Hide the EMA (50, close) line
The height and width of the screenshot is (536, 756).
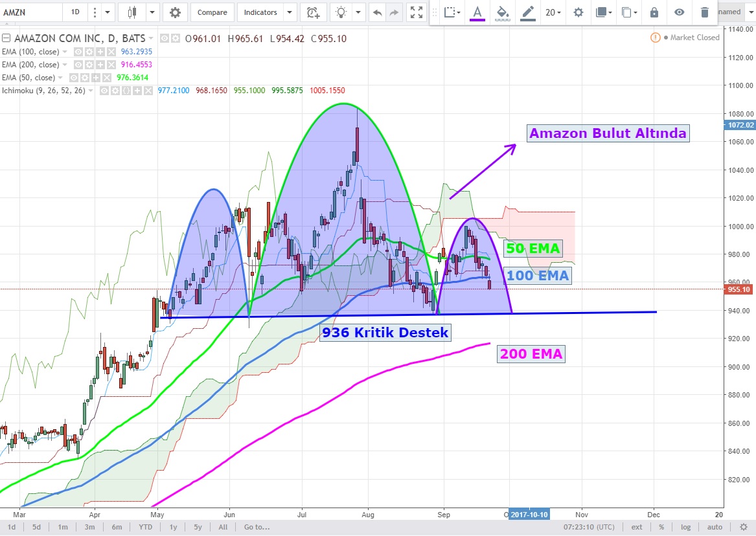coord(74,78)
